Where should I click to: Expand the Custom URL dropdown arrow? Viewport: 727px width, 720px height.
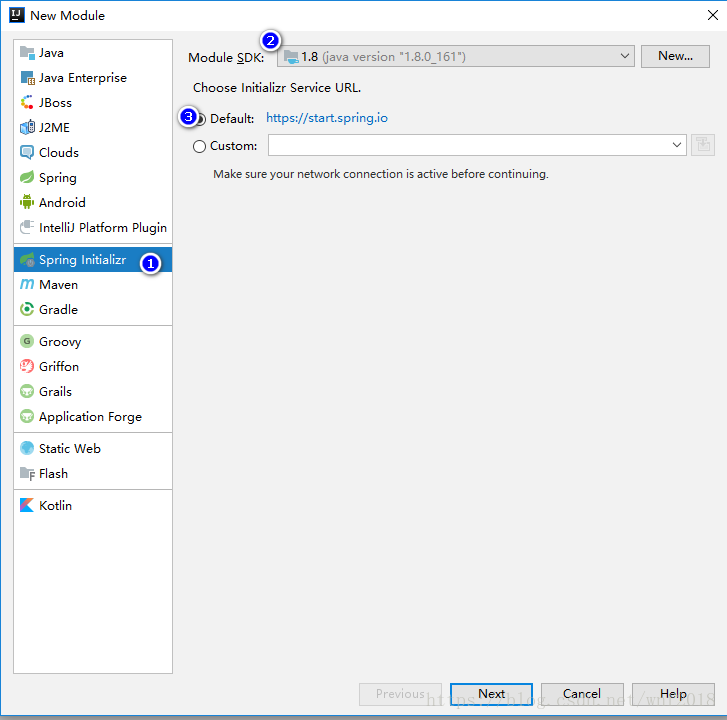coord(676,145)
